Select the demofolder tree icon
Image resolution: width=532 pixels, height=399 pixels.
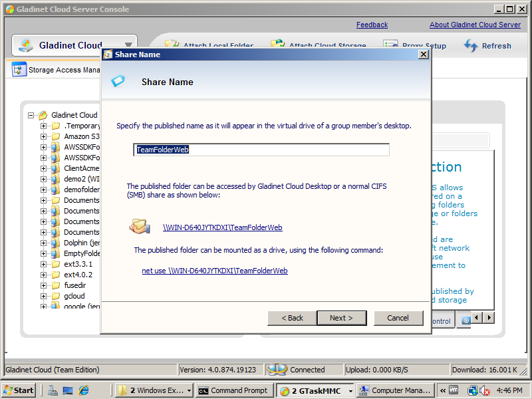(x=56, y=190)
